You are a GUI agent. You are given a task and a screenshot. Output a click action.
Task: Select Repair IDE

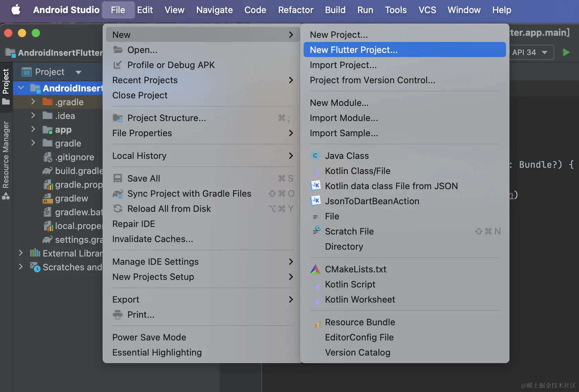[203, 224]
